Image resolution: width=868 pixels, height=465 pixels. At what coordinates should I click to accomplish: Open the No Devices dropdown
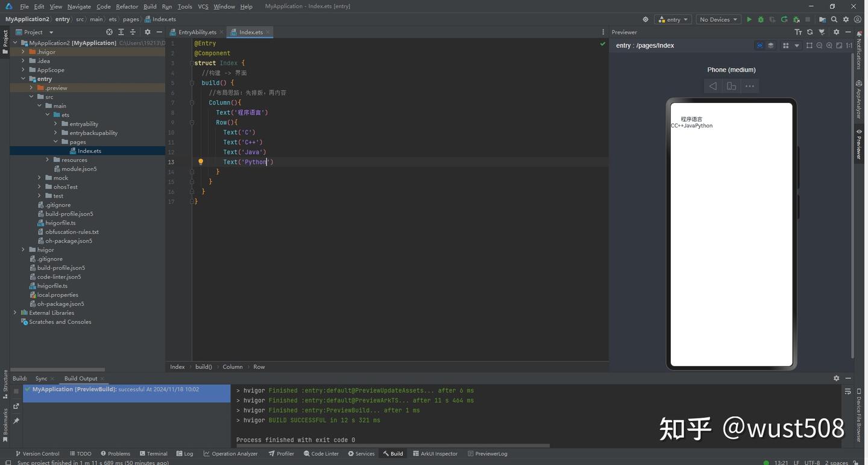(719, 19)
